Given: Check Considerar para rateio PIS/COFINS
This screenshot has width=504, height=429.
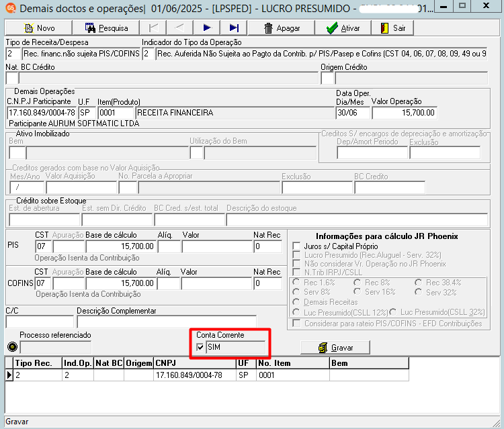Looking at the screenshot, I should pyautogui.click(x=296, y=324).
